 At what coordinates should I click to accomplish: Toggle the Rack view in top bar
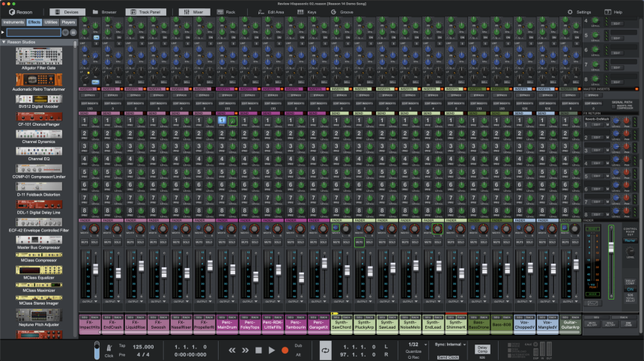click(x=226, y=12)
